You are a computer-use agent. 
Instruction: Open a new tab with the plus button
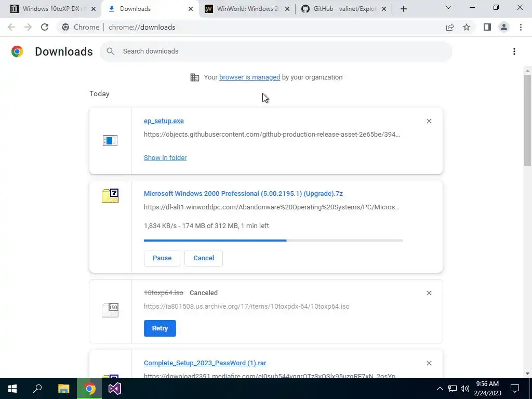[x=403, y=9]
